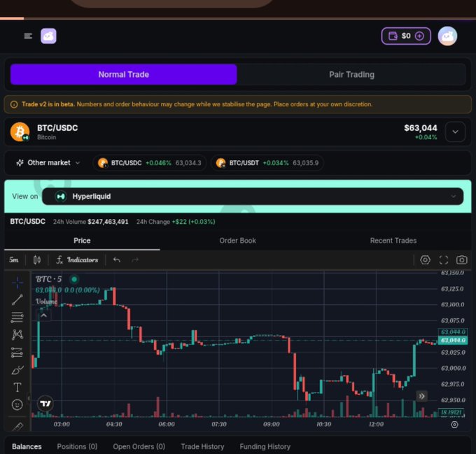This screenshot has width=476, height=454.
Task: Click the beta warning info icon
Action: pyautogui.click(x=14, y=104)
